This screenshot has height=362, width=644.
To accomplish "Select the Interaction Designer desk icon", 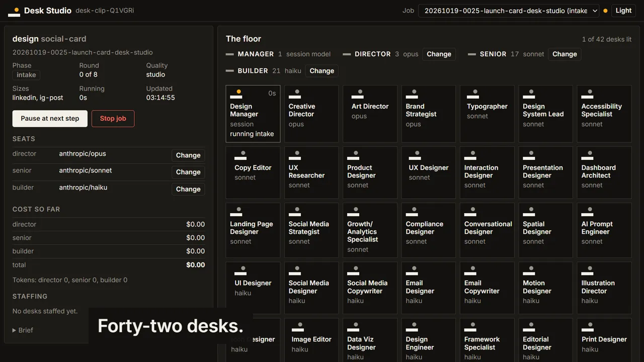I will [470, 155].
